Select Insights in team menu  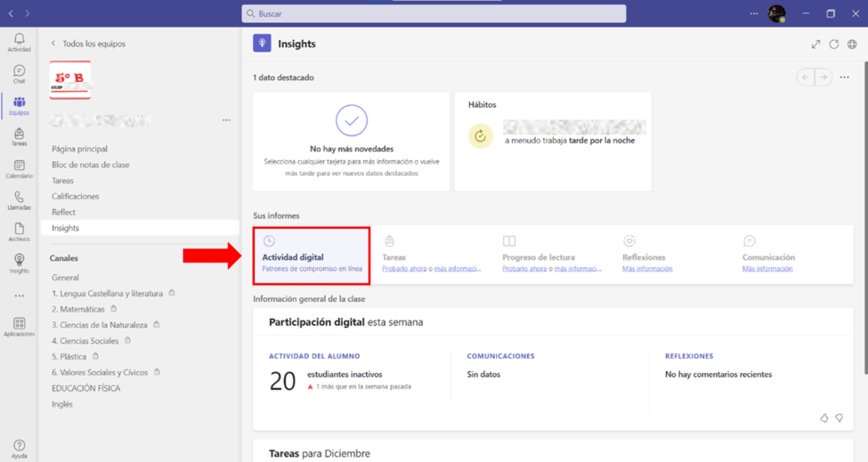pos(140,228)
